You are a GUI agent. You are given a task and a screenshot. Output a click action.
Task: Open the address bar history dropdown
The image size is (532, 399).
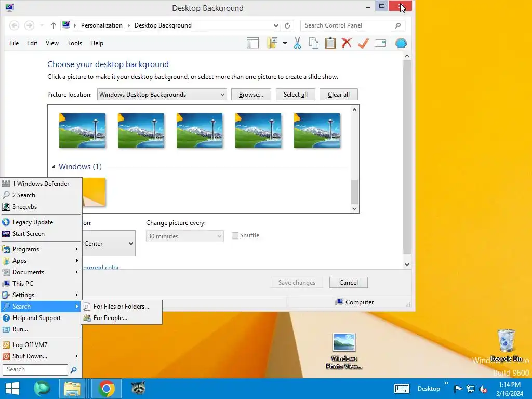pos(276,26)
